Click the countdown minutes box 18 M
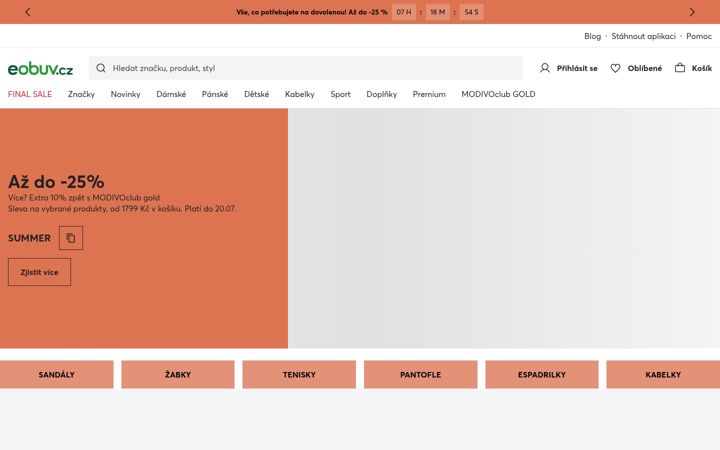 [x=437, y=12]
